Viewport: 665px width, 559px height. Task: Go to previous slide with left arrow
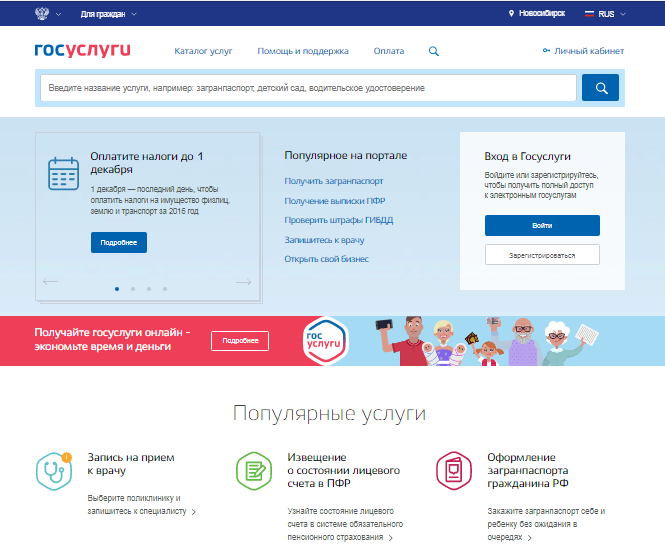tap(50, 282)
